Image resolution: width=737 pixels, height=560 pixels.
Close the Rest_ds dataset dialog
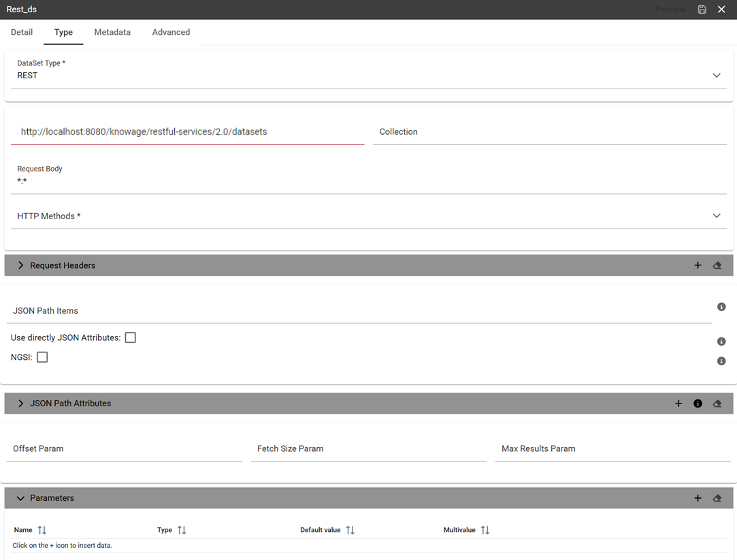(721, 10)
